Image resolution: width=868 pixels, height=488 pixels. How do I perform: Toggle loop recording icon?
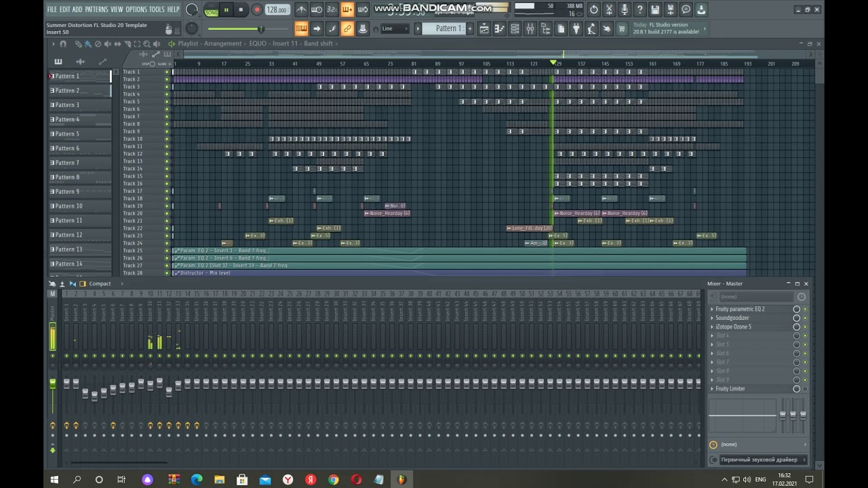[x=363, y=9]
